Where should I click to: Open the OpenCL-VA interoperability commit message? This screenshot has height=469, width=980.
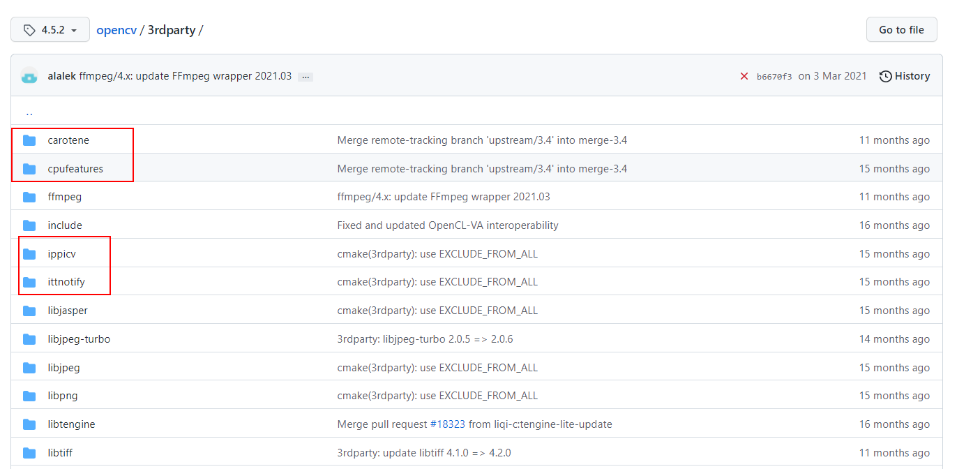448,225
